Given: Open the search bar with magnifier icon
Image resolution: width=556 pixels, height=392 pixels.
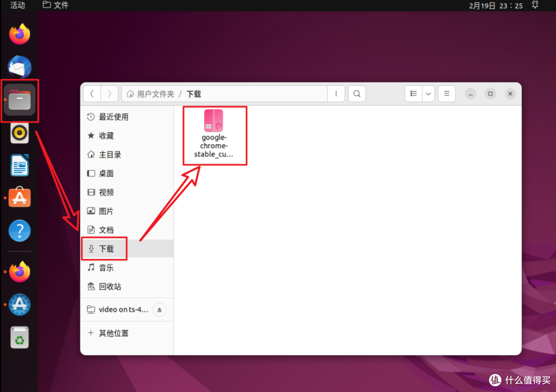Looking at the screenshot, I should coord(357,94).
